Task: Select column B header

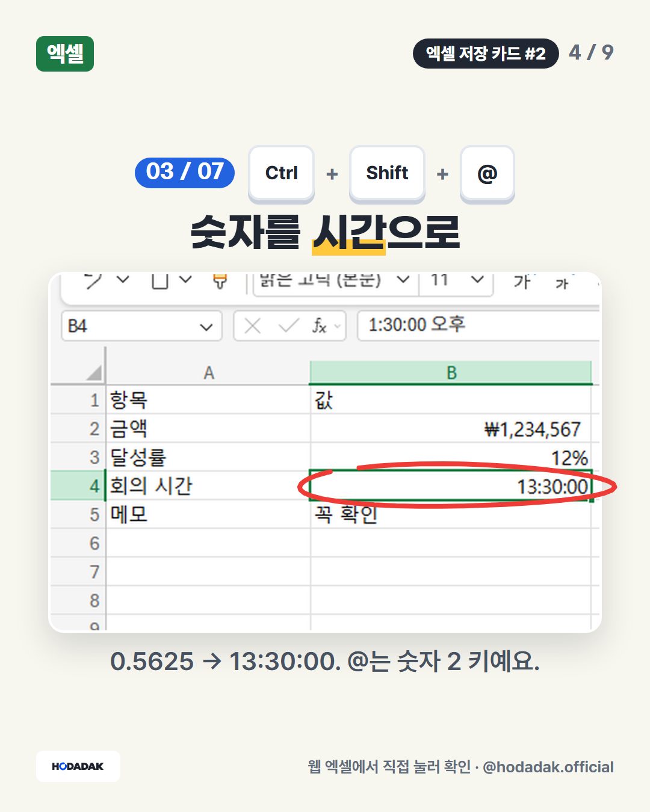Action: [x=451, y=373]
